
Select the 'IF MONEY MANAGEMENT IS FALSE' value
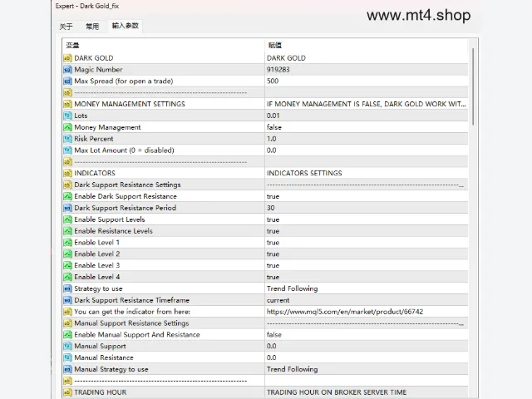pyautogui.click(x=366, y=104)
